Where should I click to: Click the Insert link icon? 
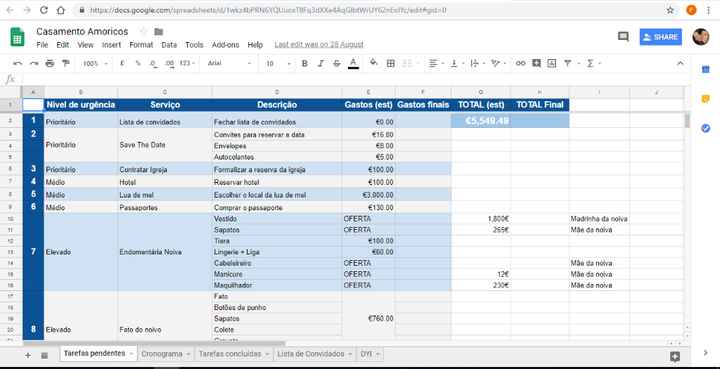tap(520, 63)
